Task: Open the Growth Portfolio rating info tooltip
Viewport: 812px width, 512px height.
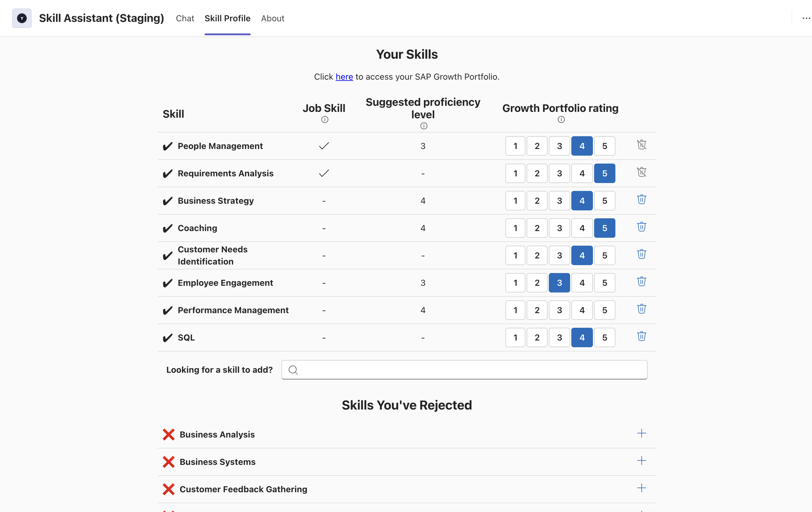Action: click(x=561, y=119)
